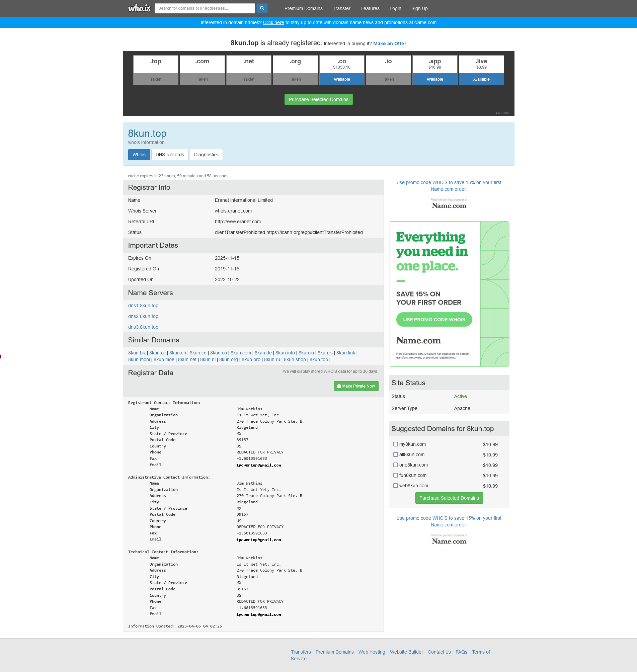This screenshot has width=637, height=672.
Task: Select the available .co domain tile
Action: click(x=341, y=70)
